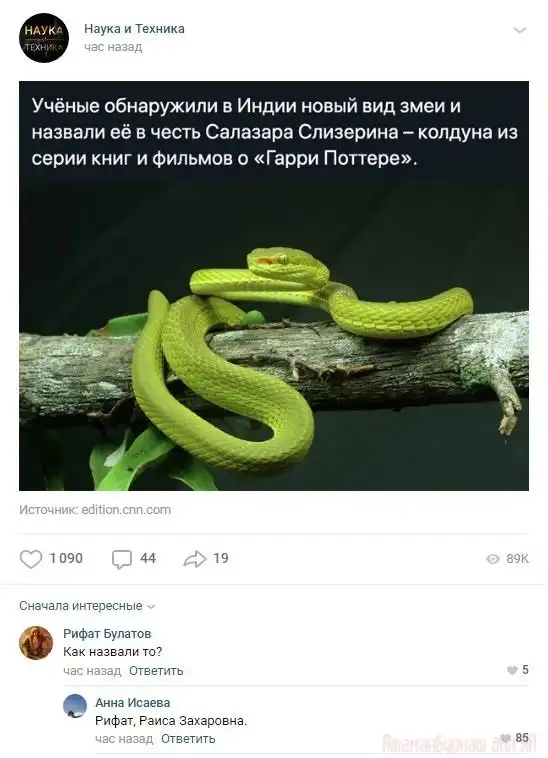Open the edition.cnn.com source link
The width and height of the screenshot is (548, 758).
pyautogui.click(x=126, y=510)
